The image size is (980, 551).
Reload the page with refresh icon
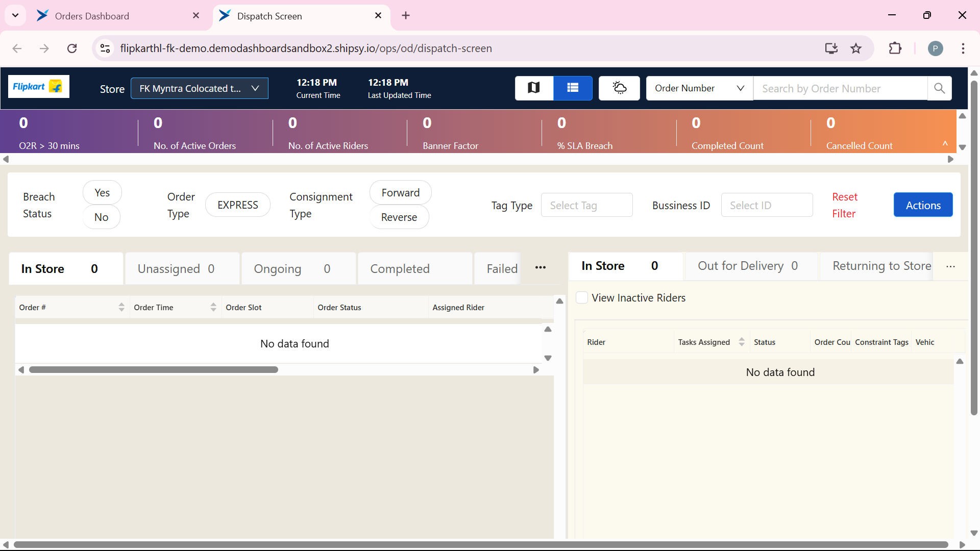(72, 48)
